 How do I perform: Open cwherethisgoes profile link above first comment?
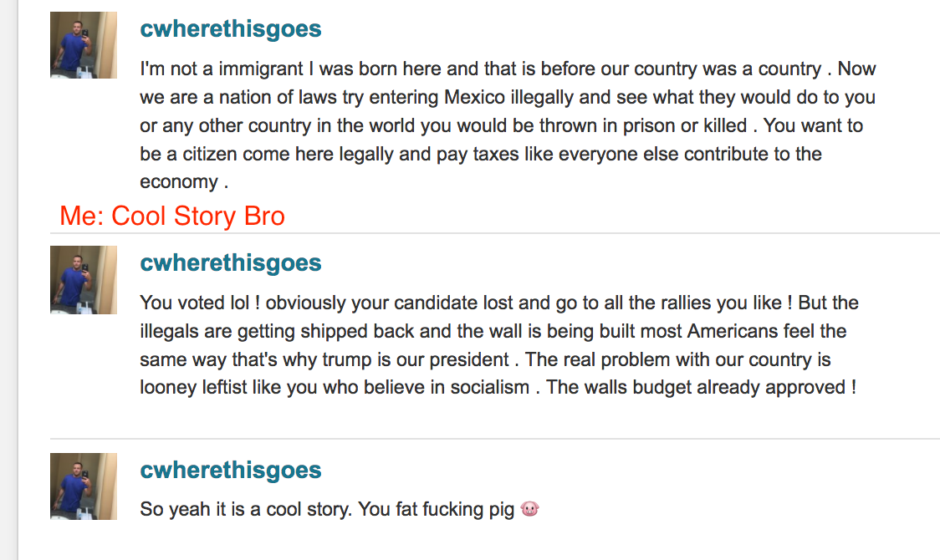[231, 28]
